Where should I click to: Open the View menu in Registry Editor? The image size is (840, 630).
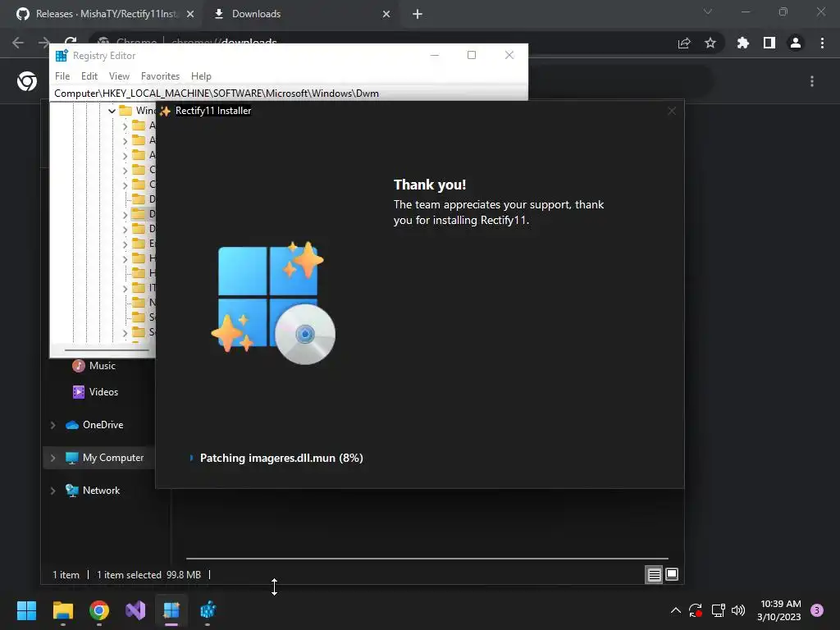pos(119,76)
